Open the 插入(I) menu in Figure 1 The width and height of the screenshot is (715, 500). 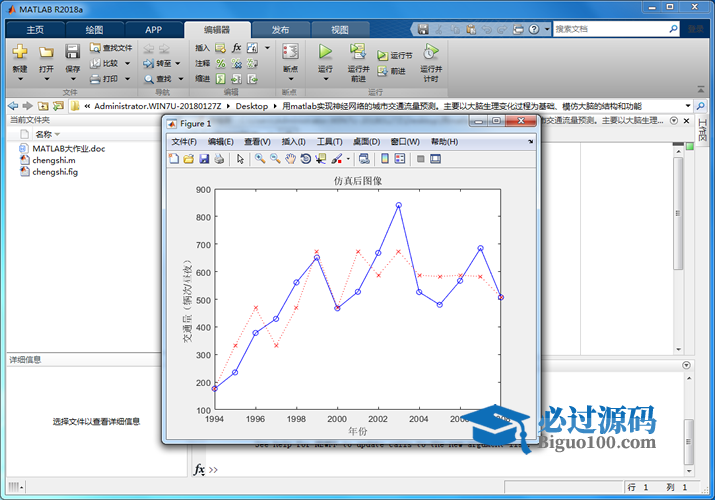coord(293,142)
